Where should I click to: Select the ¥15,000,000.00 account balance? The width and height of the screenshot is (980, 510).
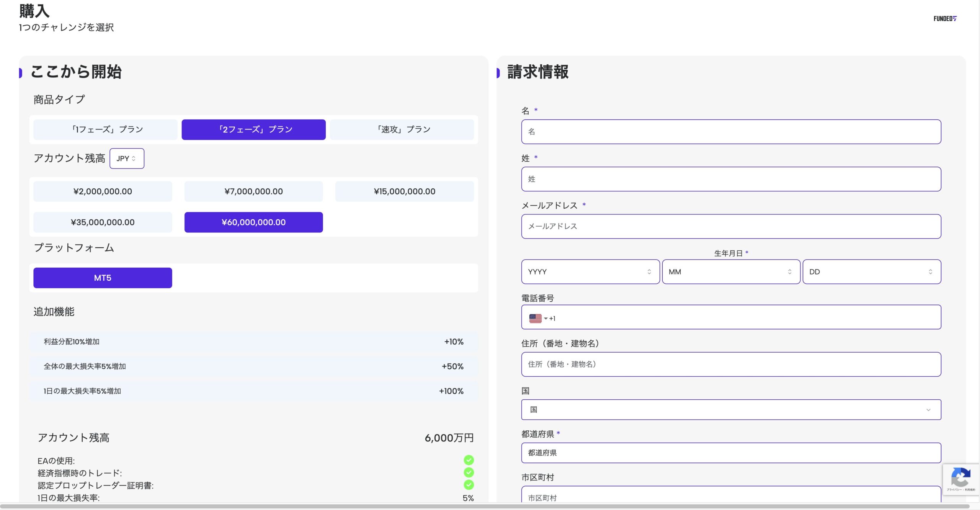tap(404, 191)
